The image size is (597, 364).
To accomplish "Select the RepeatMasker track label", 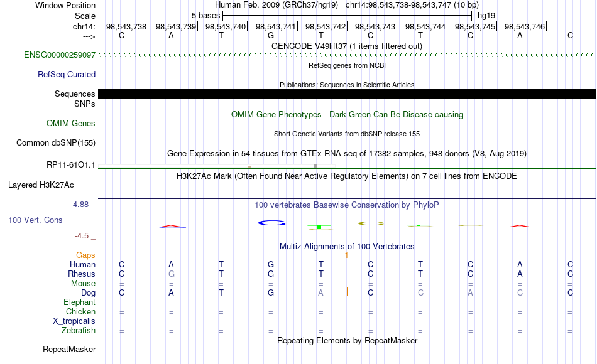I will [x=69, y=349].
